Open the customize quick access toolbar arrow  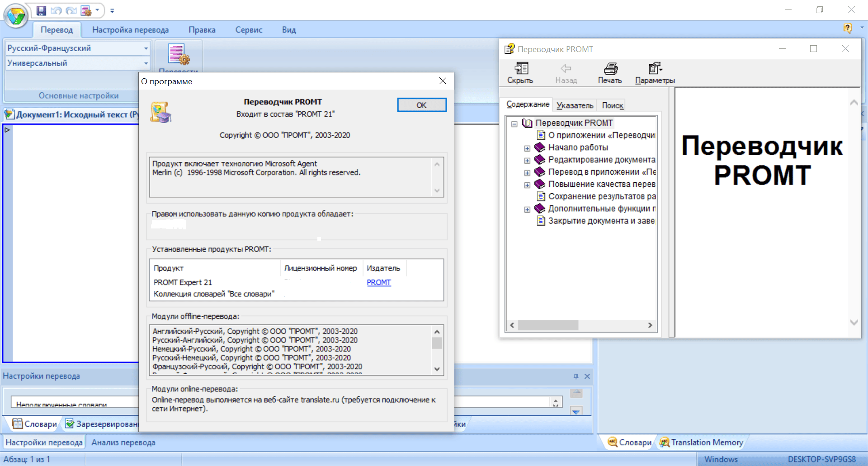coord(112,10)
